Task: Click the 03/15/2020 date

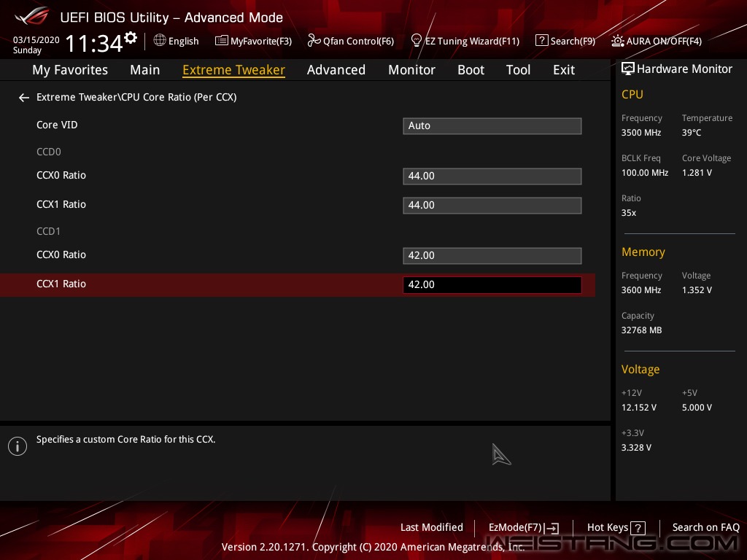Action: coord(36,40)
